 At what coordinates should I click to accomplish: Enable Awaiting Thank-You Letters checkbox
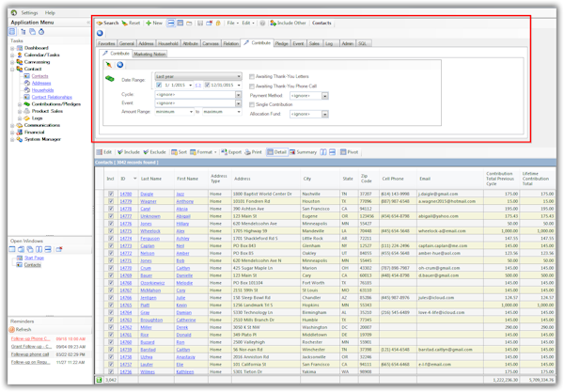pyautogui.click(x=253, y=77)
